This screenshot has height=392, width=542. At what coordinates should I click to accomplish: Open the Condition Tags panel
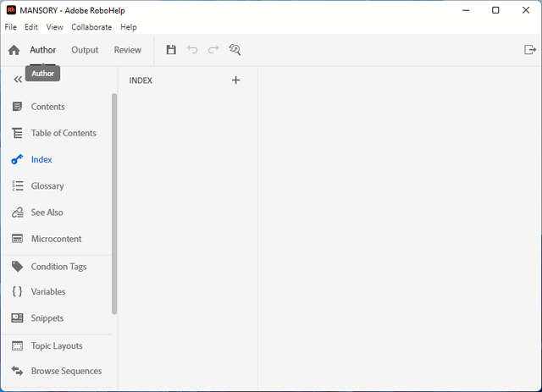click(58, 267)
